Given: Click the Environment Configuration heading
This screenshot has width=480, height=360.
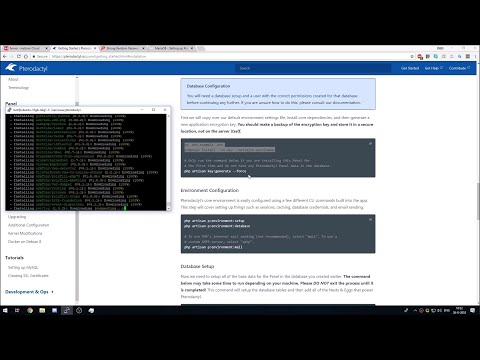Looking at the screenshot, I should point(210,190).
